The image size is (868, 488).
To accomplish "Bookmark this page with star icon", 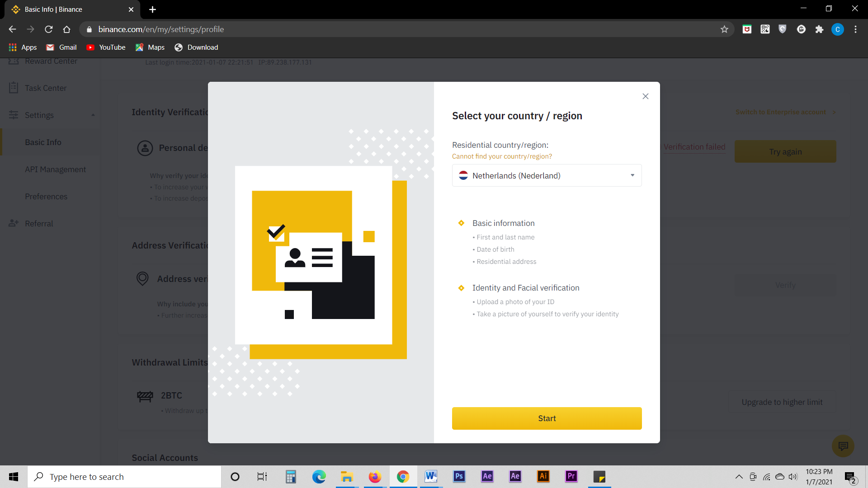I will [x=724, y=29].
